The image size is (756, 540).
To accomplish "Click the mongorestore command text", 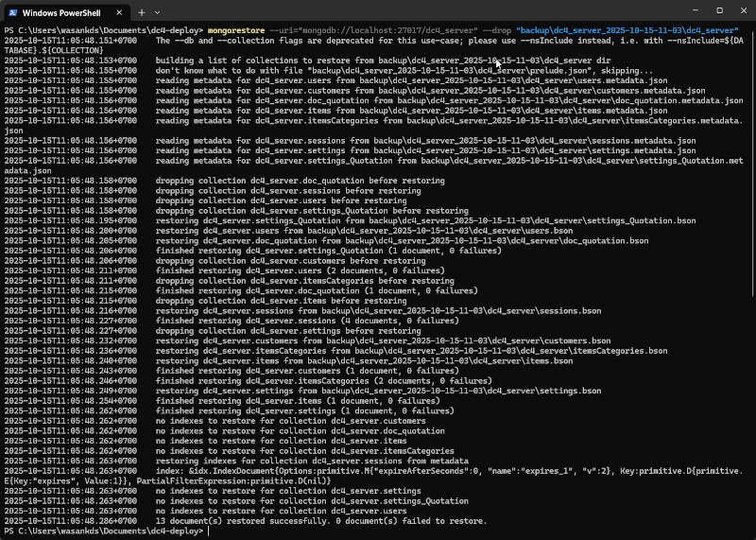I will point(236,31).
